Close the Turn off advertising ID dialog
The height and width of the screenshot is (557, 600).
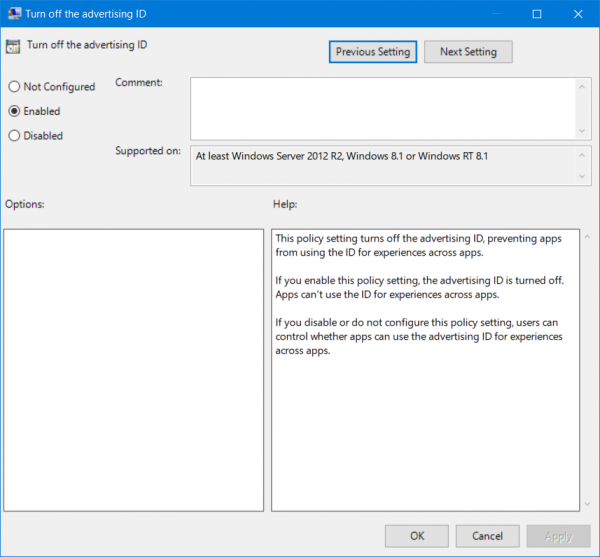[578, 14]
